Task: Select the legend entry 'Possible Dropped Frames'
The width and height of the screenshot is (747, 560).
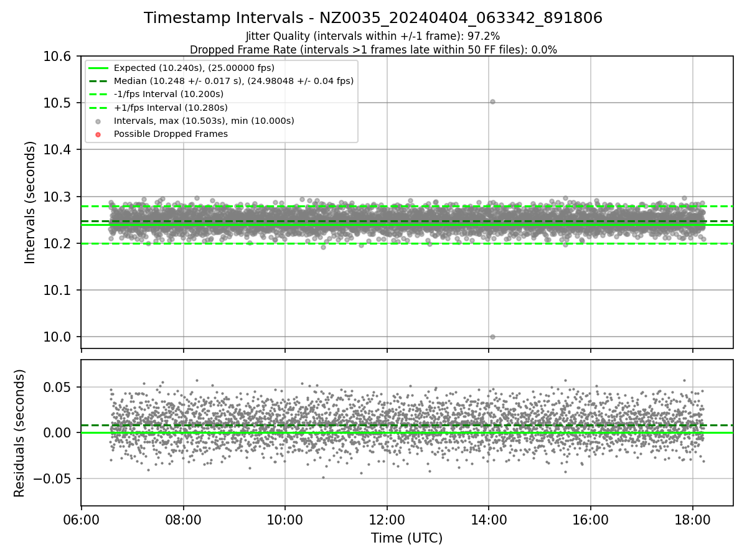Action: pos(171,134)
